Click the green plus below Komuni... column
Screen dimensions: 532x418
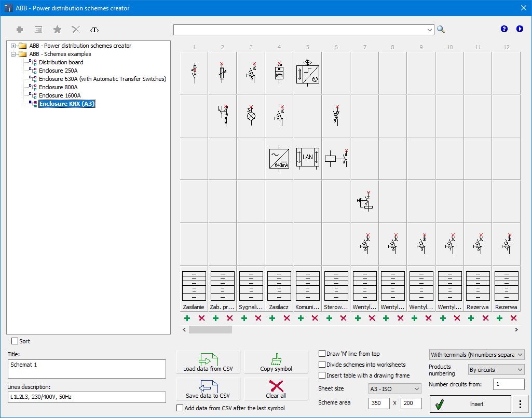[301, 318]
